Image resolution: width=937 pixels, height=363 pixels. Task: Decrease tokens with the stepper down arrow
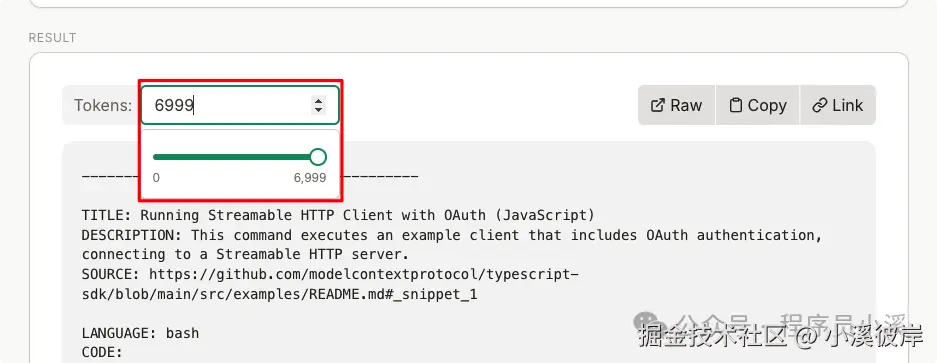coord(319,110)
